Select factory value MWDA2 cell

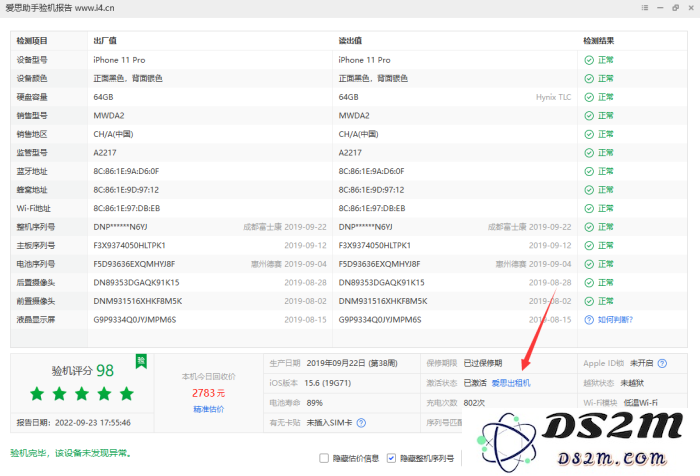tap(109, 116)
